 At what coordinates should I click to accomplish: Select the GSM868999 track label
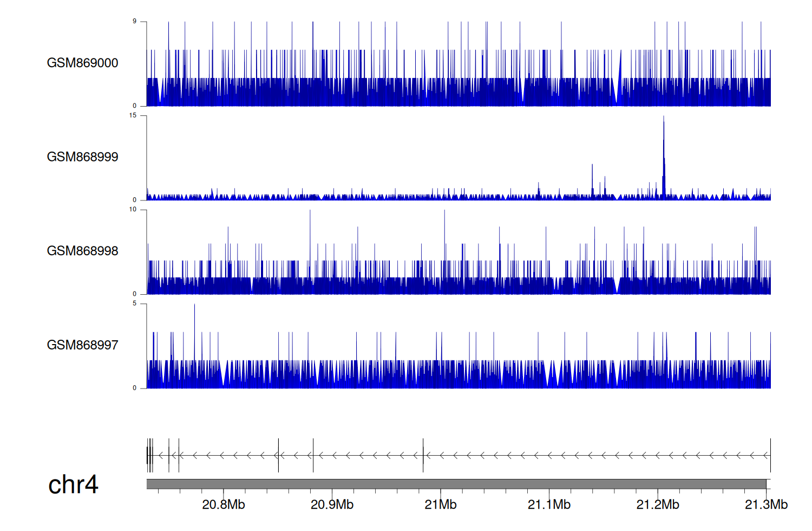pos(82,157)
